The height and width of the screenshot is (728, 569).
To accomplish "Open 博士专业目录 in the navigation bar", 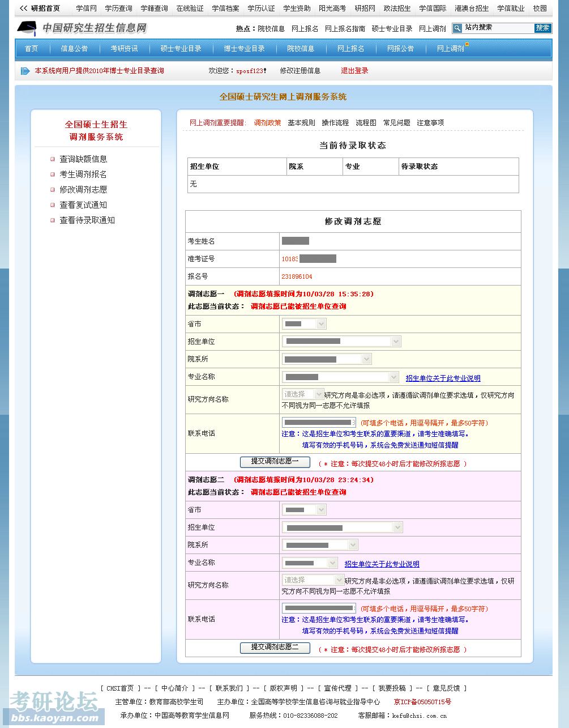I will (x=245, y=49).
